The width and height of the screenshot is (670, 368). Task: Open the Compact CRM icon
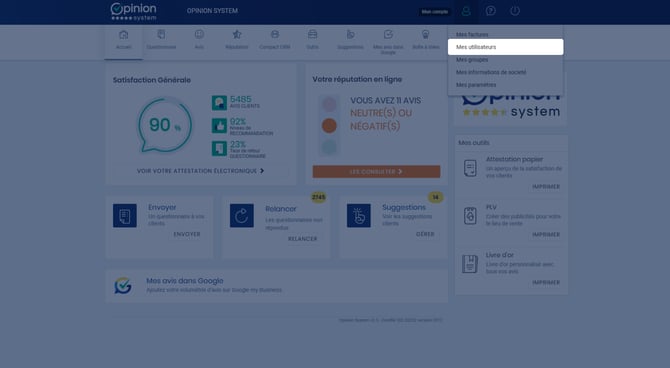click(x=275, y=34)
